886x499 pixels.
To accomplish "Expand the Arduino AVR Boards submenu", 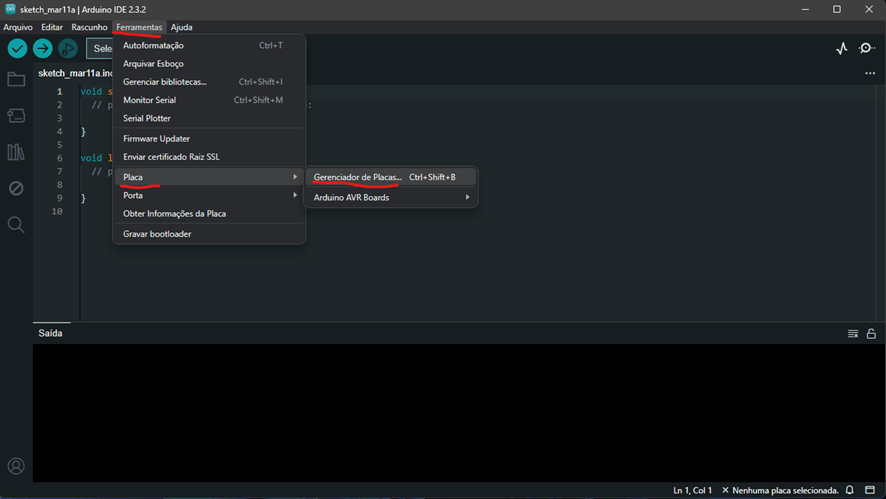I will click(x=391, y=198).
